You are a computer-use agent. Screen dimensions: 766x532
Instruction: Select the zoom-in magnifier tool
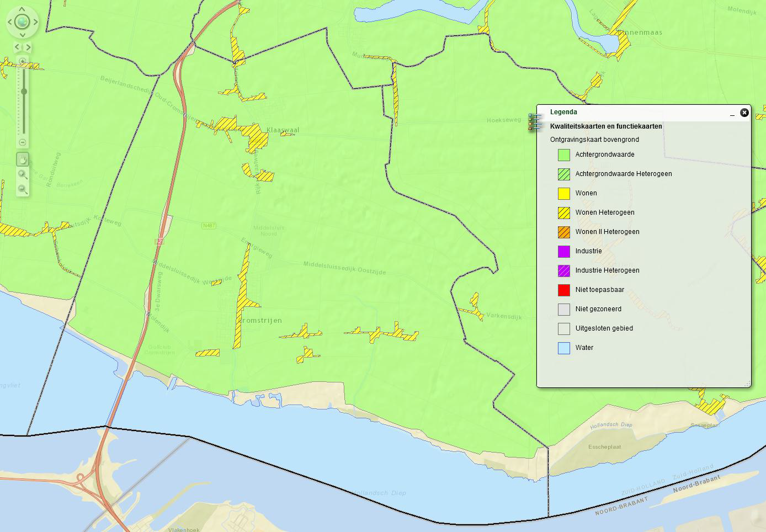pyautogui.click(x=23, y=174)
